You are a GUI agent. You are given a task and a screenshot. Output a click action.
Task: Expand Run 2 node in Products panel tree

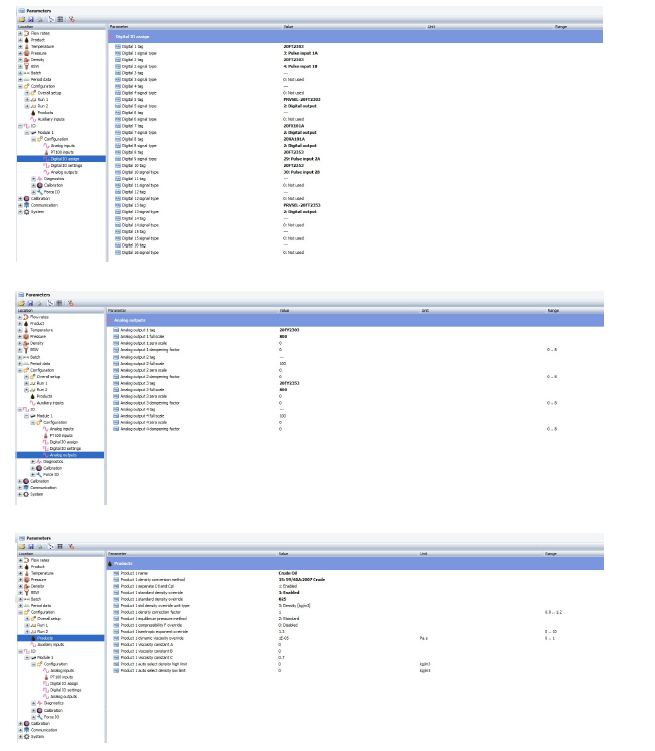tap(27, 632)
